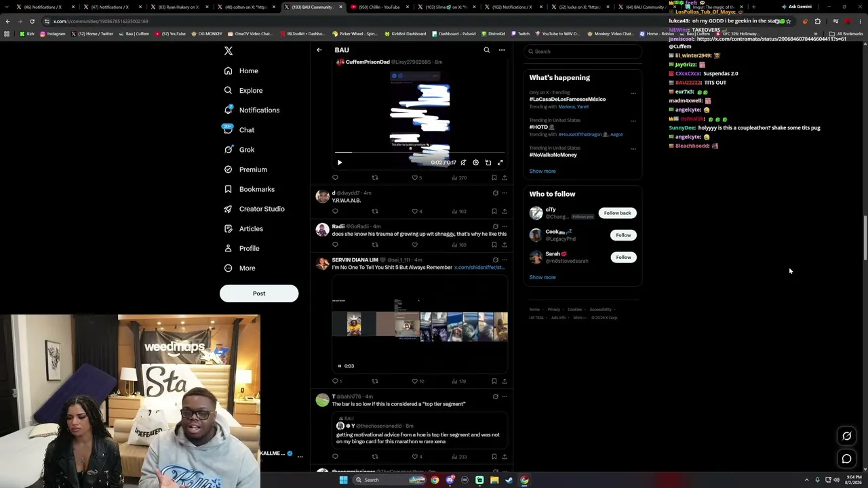
Task: Open Windows Start menu
Action: pos(344,480)
